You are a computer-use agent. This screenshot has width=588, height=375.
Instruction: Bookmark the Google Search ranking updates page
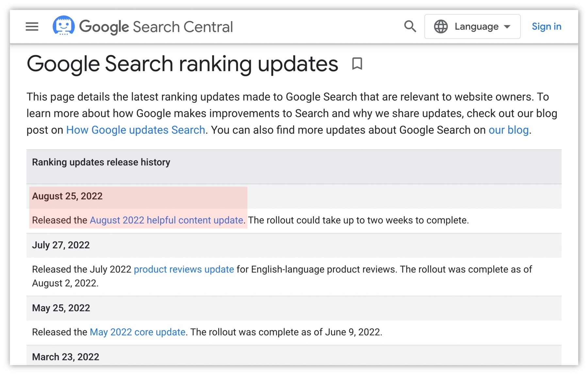tap(357, 64)
